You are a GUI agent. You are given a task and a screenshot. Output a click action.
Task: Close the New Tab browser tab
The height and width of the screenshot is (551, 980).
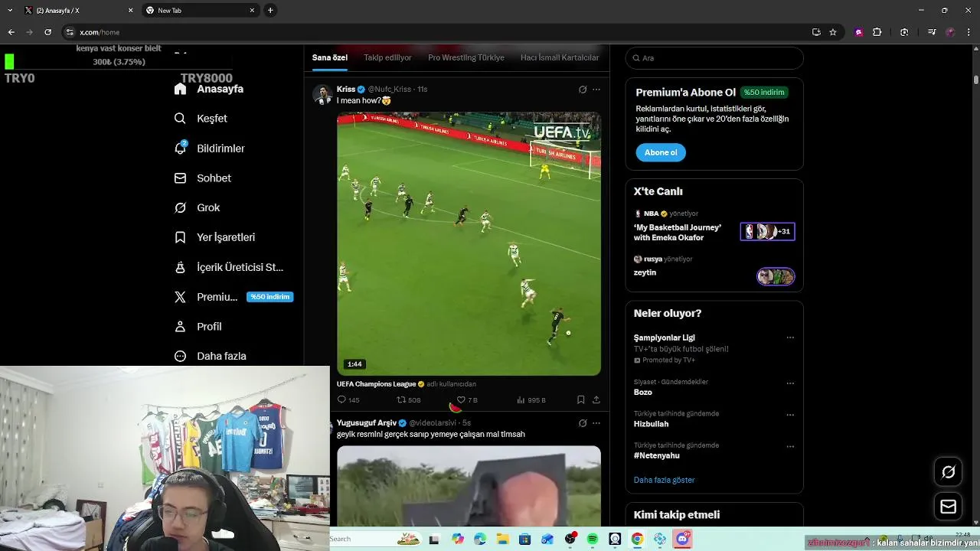[x=252, y=11]
